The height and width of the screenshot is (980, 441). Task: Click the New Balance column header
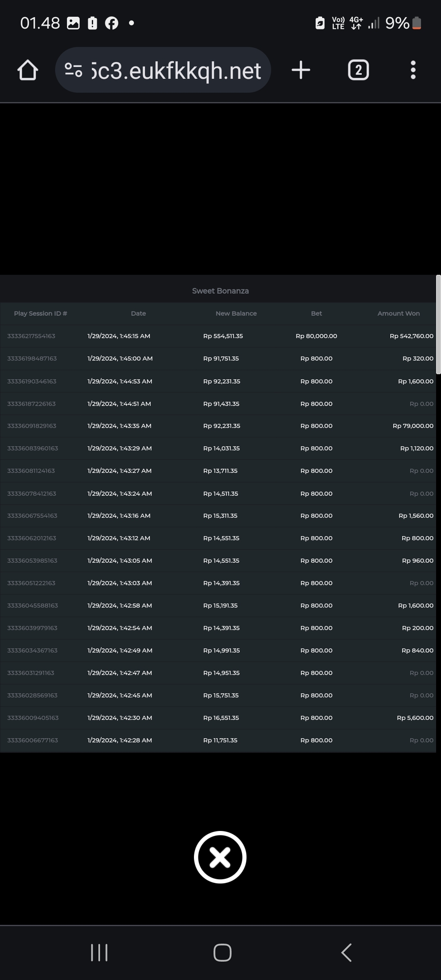(x=236, y=314)
